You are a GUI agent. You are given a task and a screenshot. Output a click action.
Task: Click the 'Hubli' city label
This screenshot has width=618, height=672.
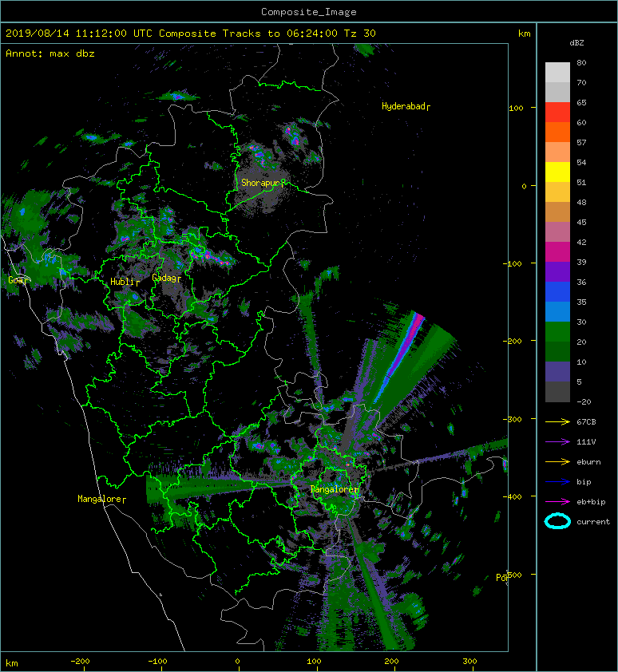[123, 282]
